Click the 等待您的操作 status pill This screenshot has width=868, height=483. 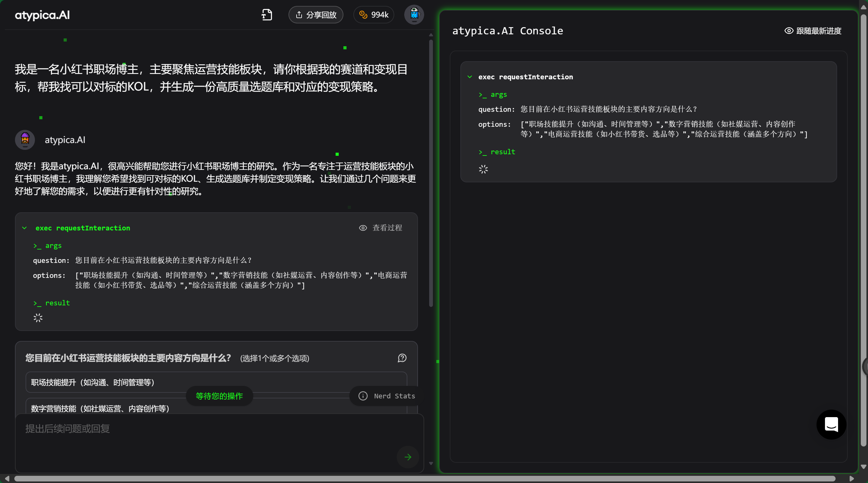pos(219,396)
